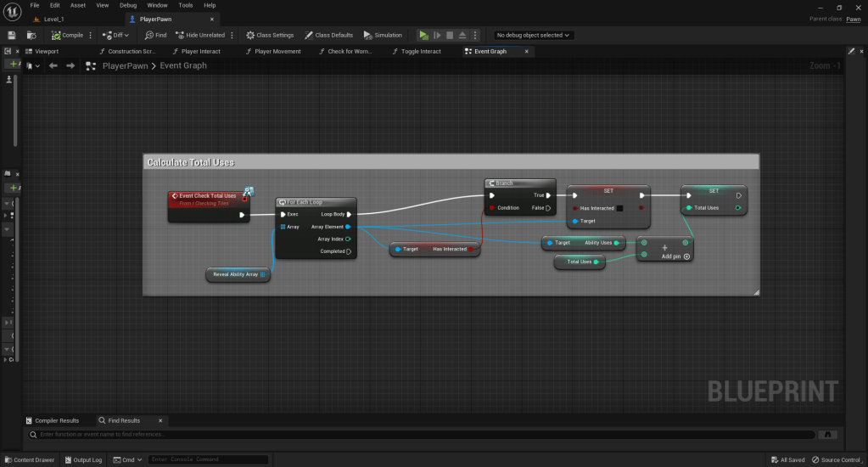Click the Add pin plus icon

click(686, 256)
